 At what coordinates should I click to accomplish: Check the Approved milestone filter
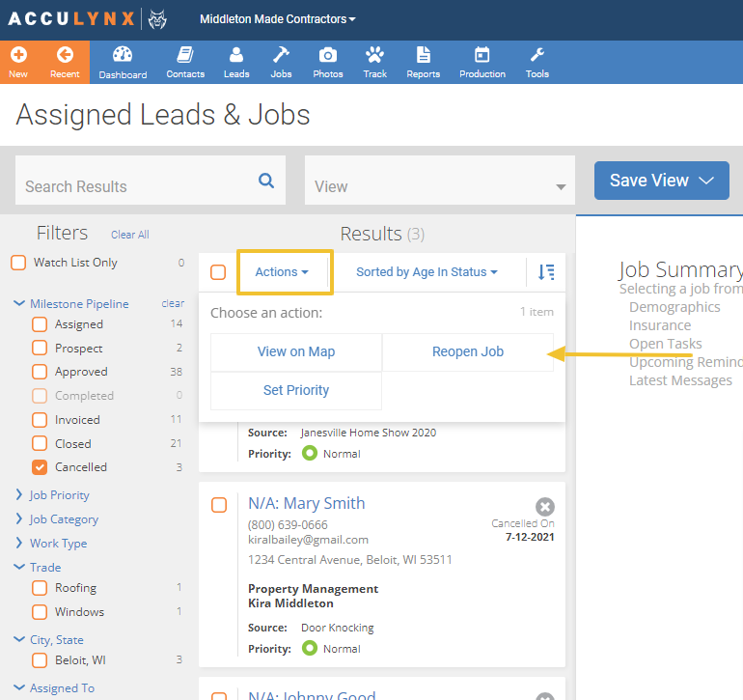(40, 372)
